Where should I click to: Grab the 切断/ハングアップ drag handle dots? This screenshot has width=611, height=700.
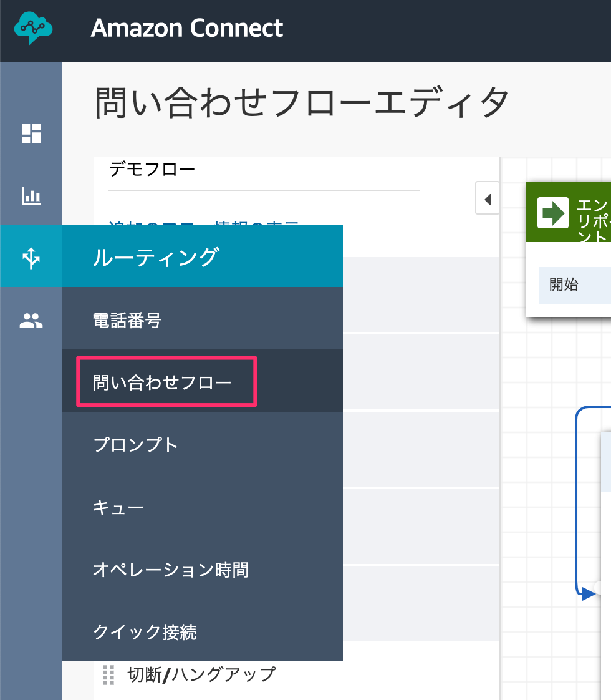tap(108, 674)
